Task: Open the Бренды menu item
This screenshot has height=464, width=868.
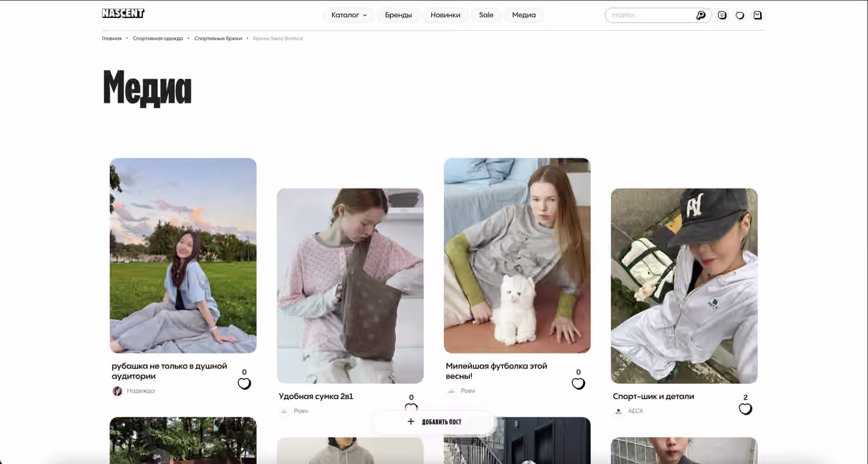Action: (x=398, y=15)
